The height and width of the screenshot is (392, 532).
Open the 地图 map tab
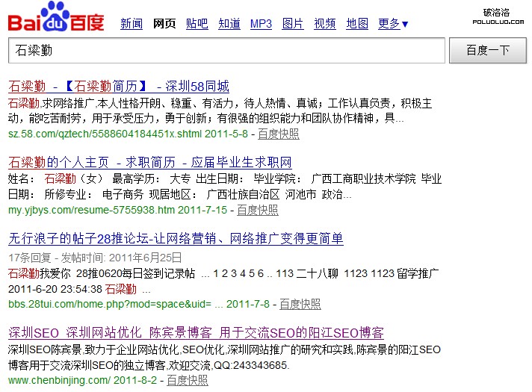pos(357,24)
